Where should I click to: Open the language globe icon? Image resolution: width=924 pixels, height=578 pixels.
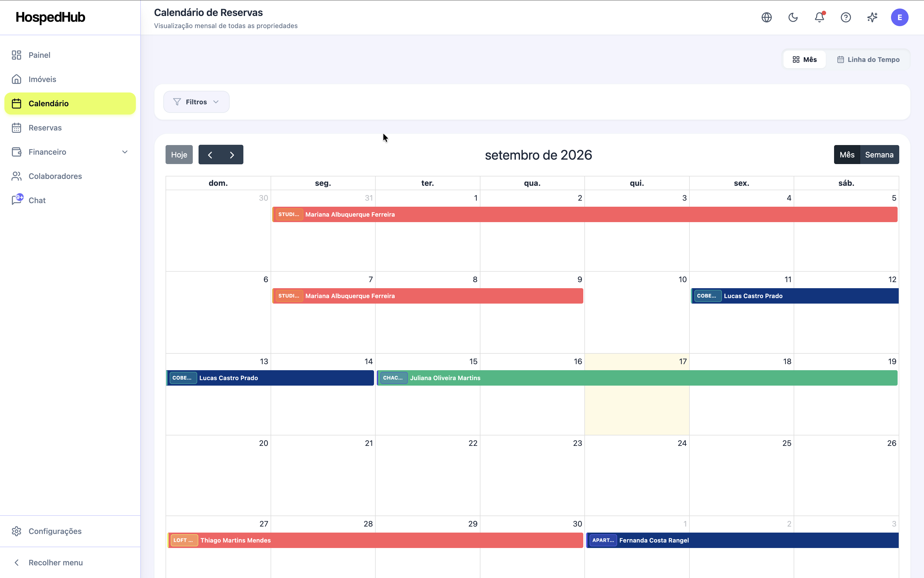point(766,17)
